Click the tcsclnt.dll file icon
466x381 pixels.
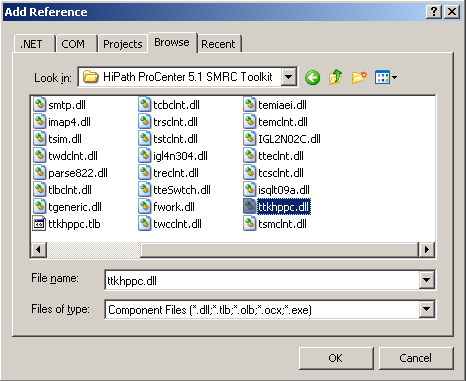[249, 172]
